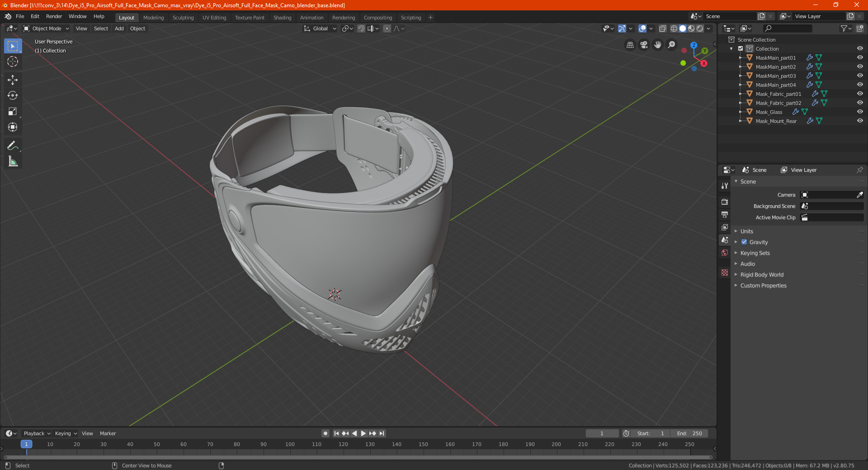This screenshot has width=868, height=470.
Task: Expand the Rigid Body World panel
Action: pyautogui.click(x=762, y=274)
